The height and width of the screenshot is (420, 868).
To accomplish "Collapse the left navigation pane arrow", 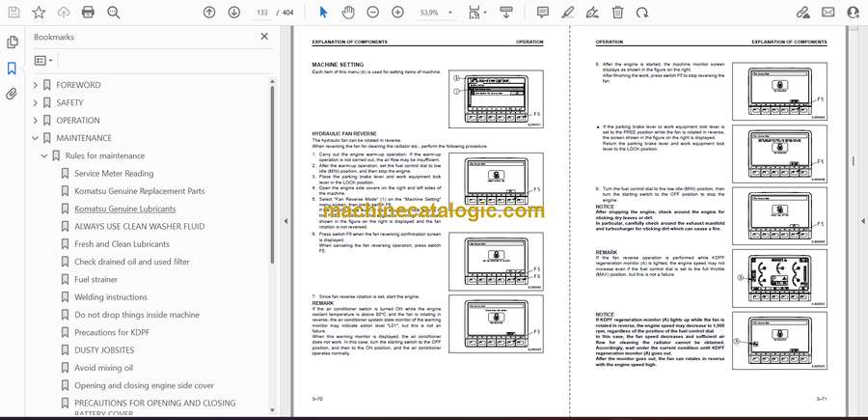I will tap(285, 220).
